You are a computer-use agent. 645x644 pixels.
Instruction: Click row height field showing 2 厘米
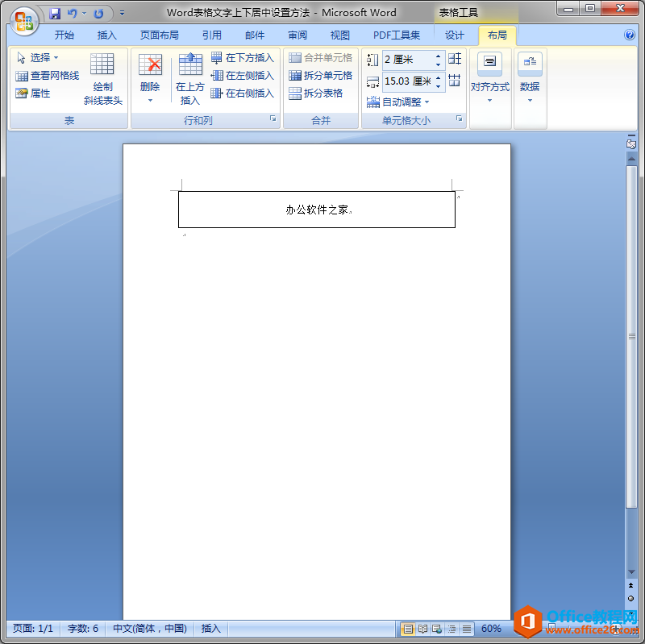[x=407, y=60]
